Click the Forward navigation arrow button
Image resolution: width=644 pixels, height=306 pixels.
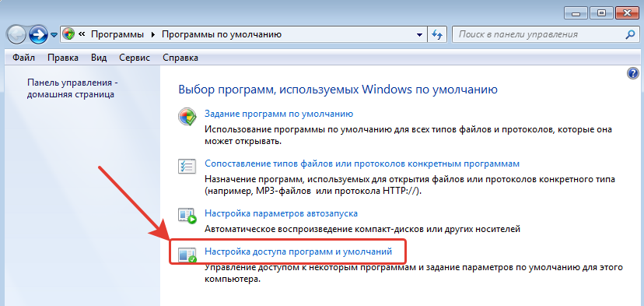click(x=39, y=34)
